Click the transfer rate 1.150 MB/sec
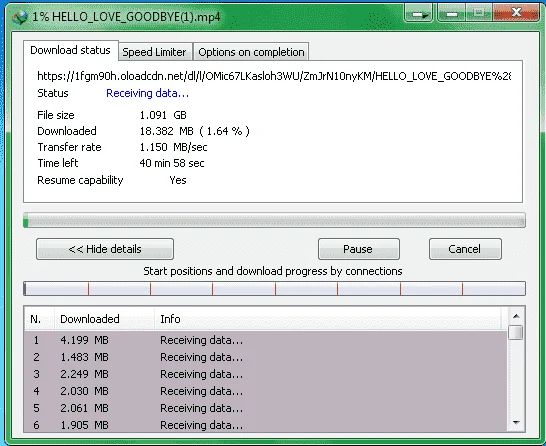 click(x=173, y=147)
